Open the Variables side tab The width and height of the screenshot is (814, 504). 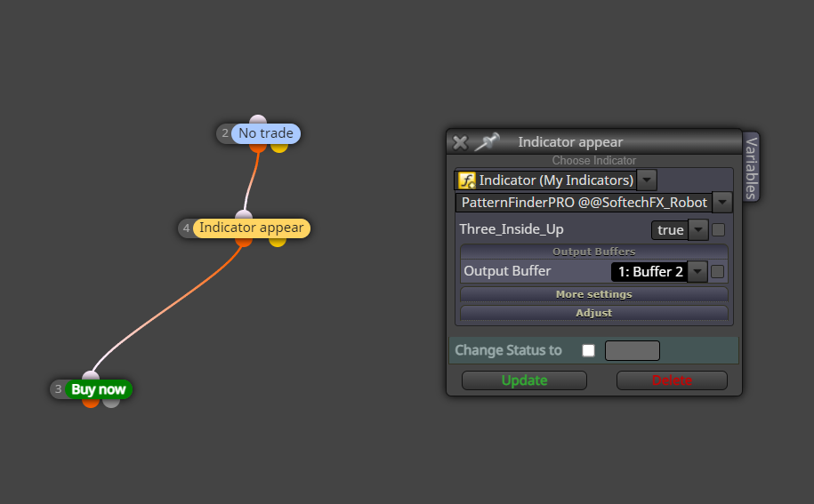(751, 167)
